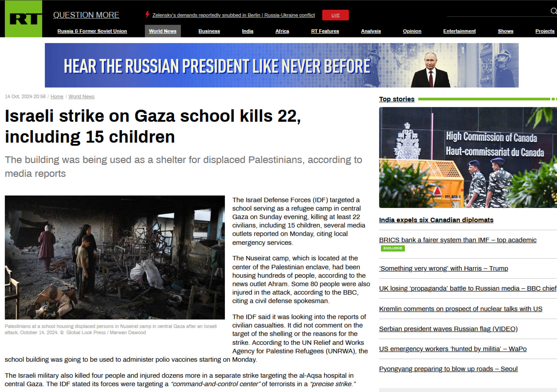Click the Home breadcrumb link

click(x=57, y=96)
